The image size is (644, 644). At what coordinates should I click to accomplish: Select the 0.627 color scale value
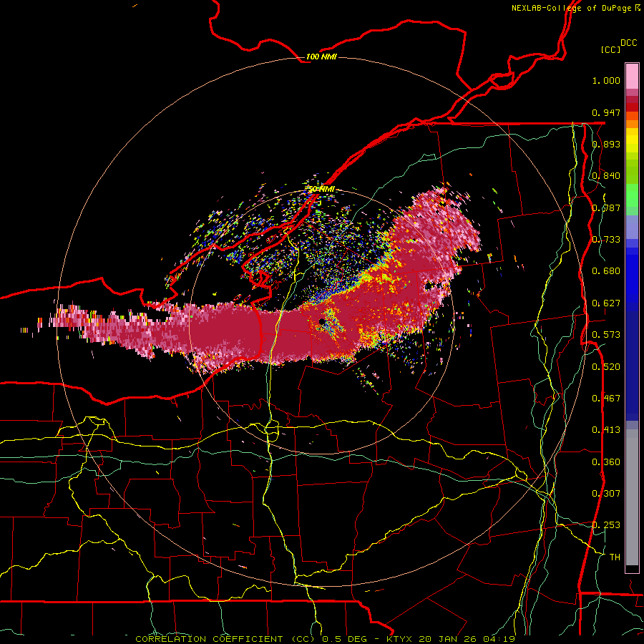pos(606,303)
